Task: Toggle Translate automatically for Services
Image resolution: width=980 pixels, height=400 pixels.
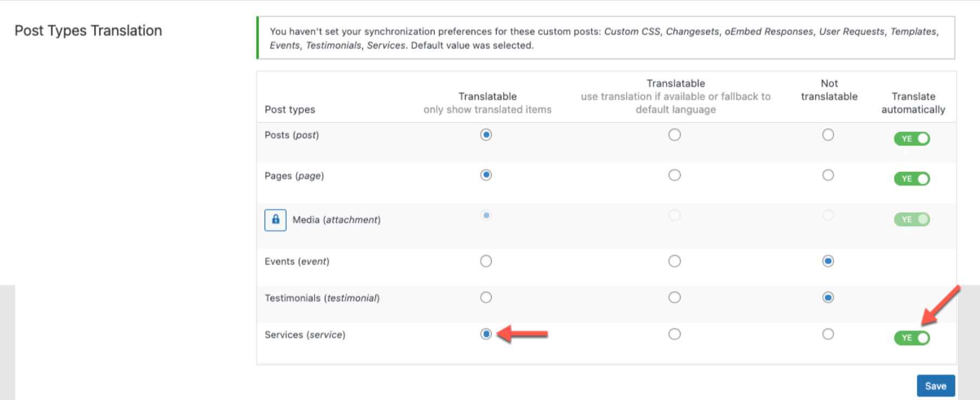Action: point(912,338)
